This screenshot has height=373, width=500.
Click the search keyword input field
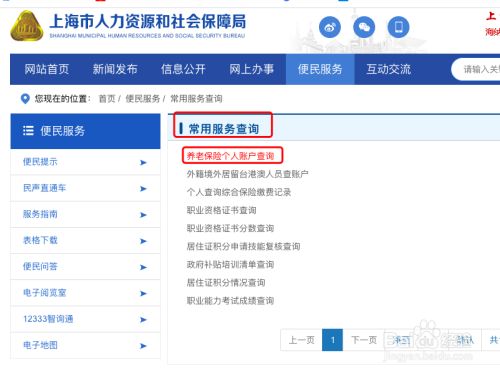click(476, 69)
